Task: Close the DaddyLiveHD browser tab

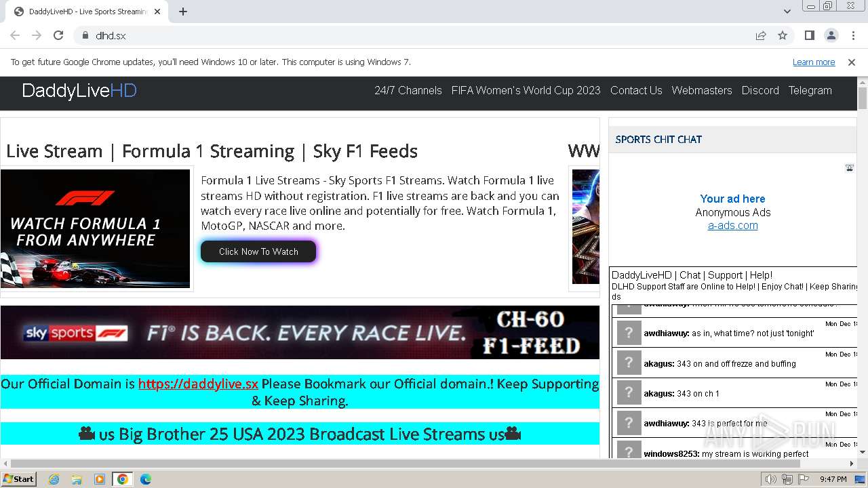Action: 158,12
